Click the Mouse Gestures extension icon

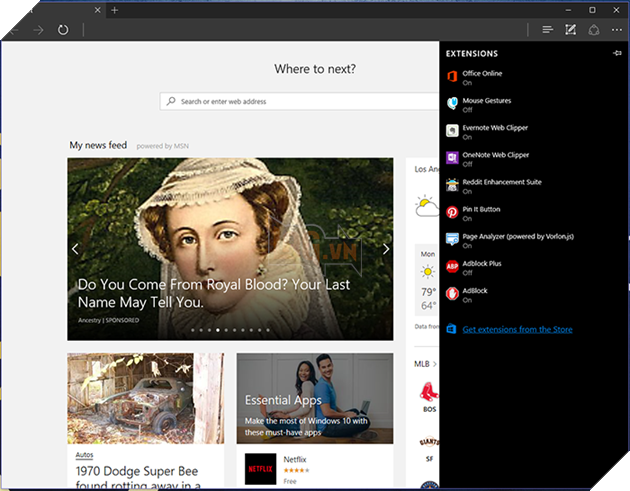(x=452, y=103)
